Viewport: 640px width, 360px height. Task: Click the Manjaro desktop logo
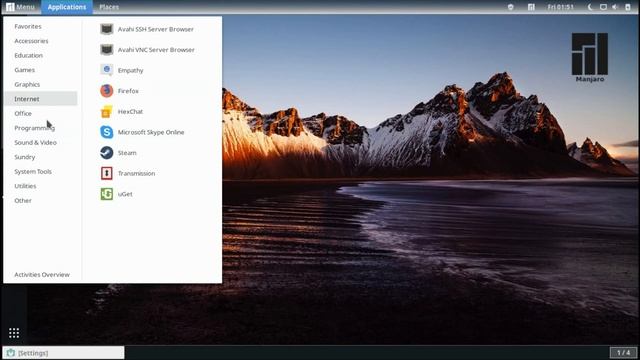[x=590, y=57]
